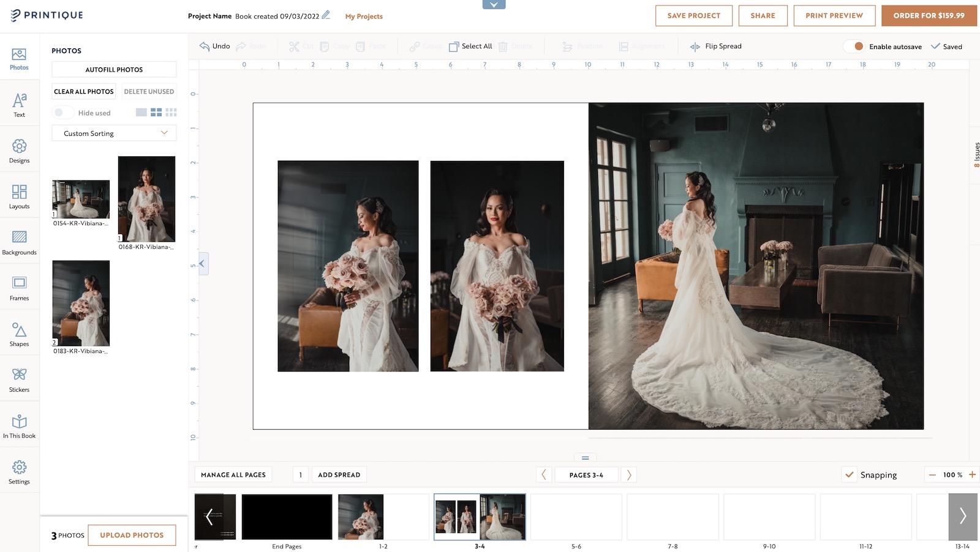This screenshot has height=552, width=980.
Task: Disable the Enable autosave toggle
Action: (x=855, y=46)
